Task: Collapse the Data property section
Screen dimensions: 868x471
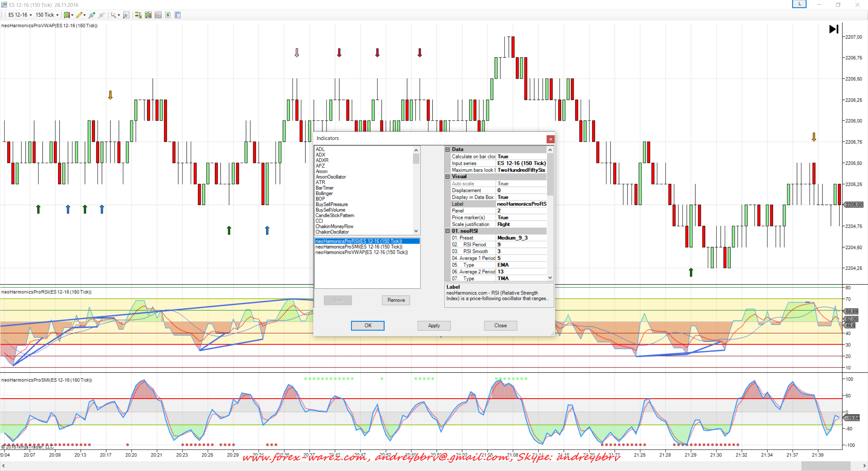Action: click(448, 149)
